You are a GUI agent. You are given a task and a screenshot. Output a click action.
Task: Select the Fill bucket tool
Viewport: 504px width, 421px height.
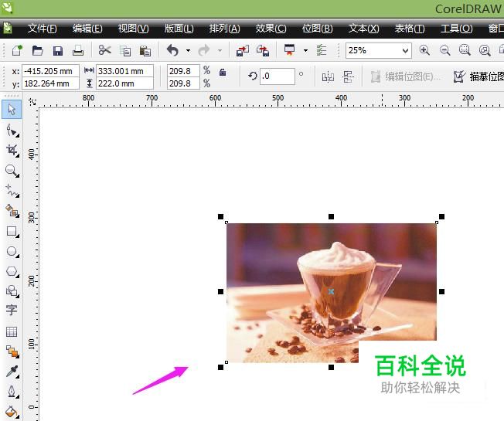pyautogui.click(x=12, y=412)
